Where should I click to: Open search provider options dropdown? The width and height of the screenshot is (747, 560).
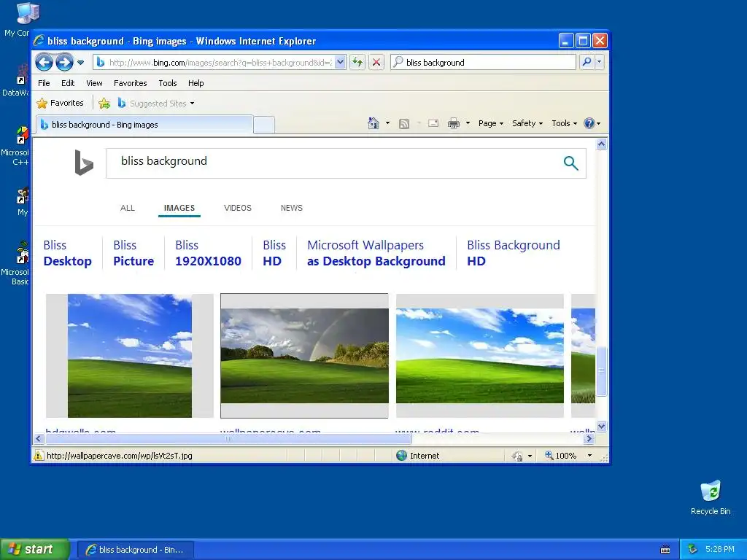[x=600, y=62]
